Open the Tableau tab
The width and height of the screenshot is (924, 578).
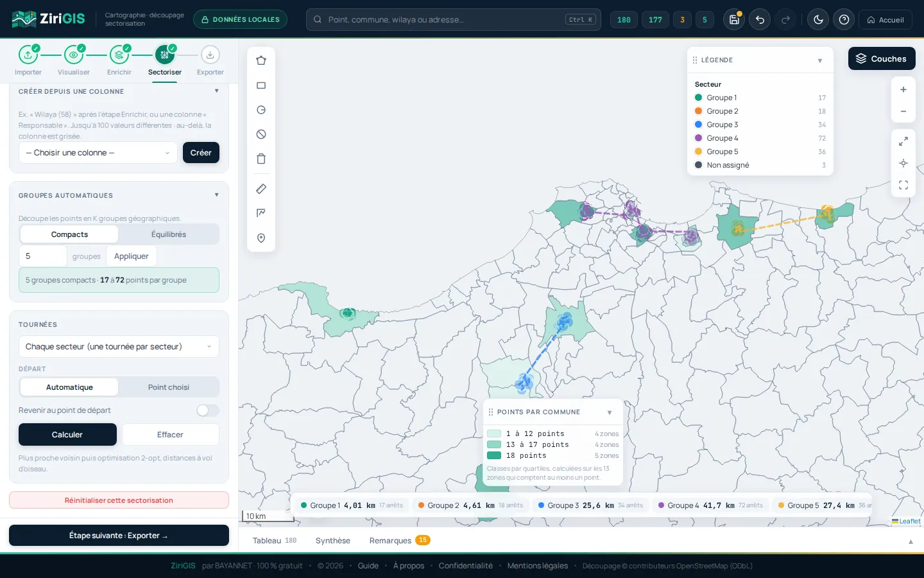point(275,541)
